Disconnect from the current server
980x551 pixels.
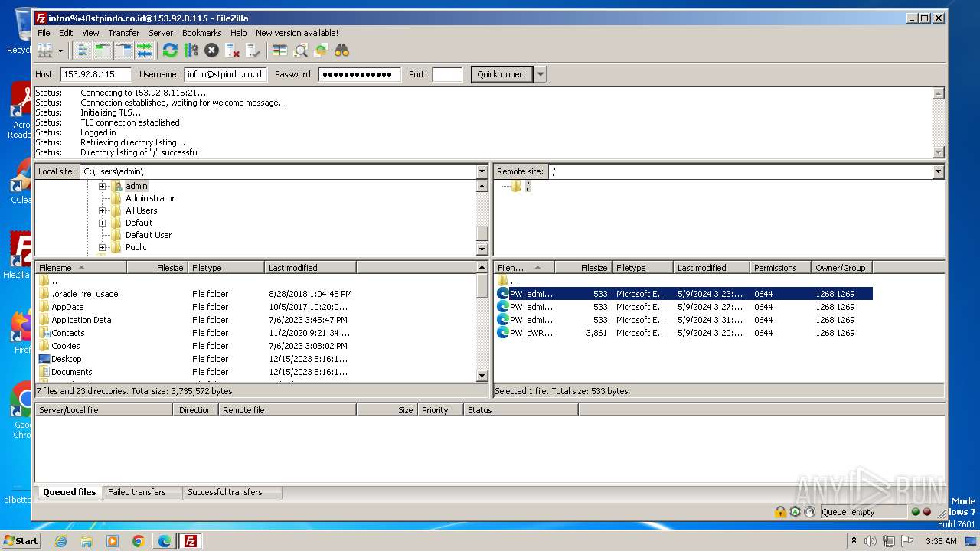[x=232, y=51]
